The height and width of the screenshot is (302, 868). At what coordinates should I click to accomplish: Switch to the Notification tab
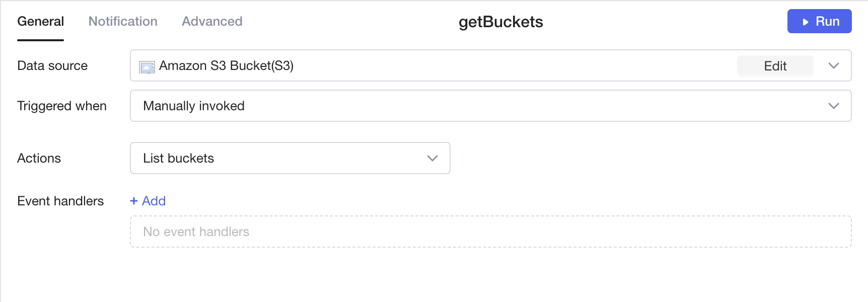[x=123, y=22]
